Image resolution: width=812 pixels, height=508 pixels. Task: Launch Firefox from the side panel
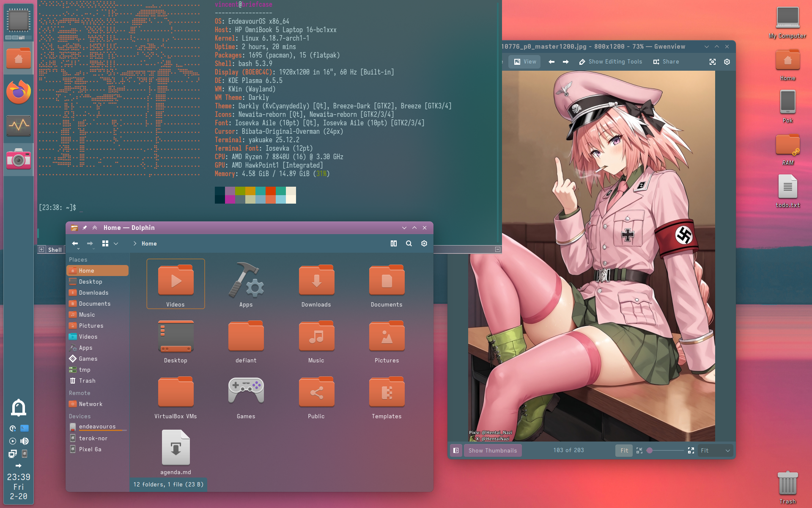click(x=19, y=92)
